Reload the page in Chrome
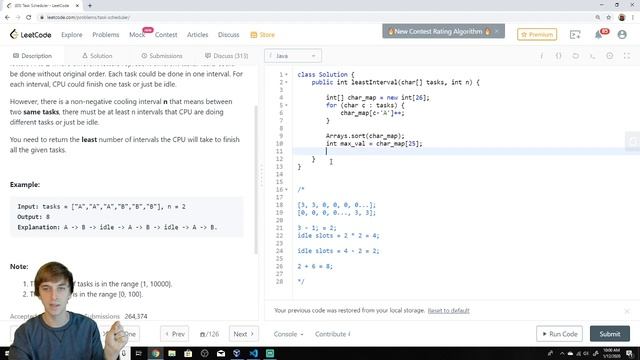The width and height of the screenshot is (640, 360). [29, 17]
